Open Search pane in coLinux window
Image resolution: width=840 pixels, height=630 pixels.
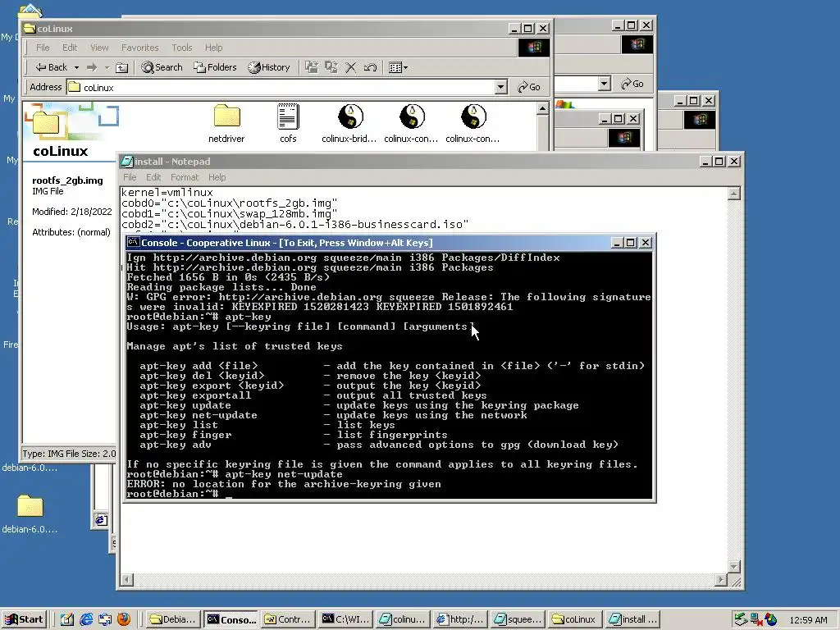click(162, 67)
